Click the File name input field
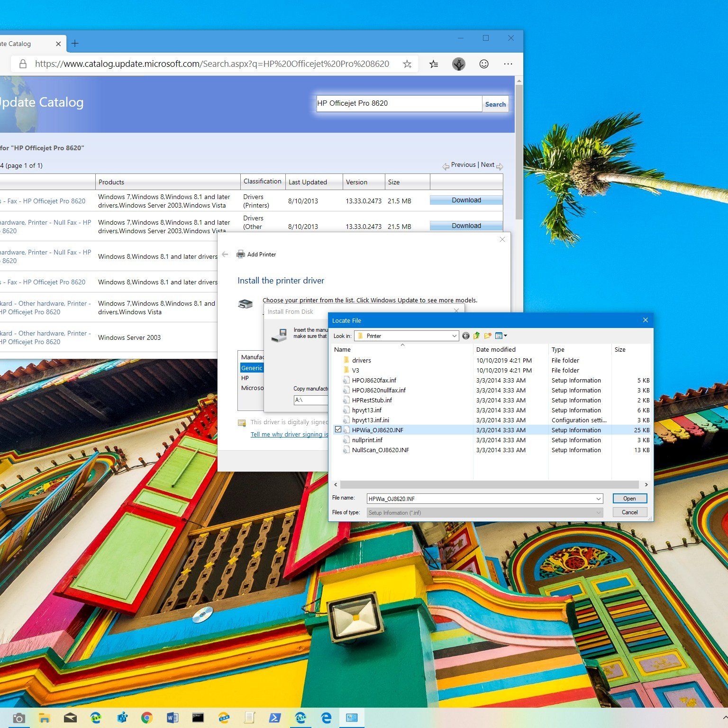 pos(481,499)
